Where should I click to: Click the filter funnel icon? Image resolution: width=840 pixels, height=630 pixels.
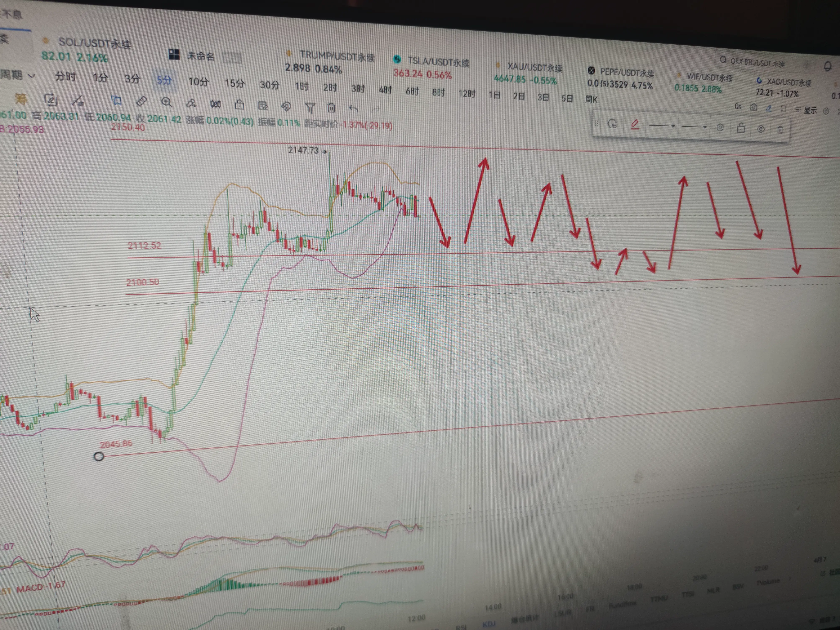tap(310, 108)
